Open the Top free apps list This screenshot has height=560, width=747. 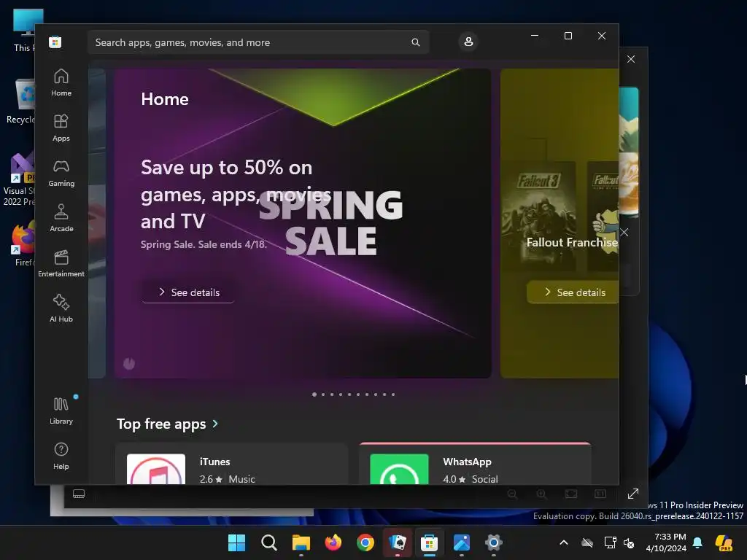161,424
